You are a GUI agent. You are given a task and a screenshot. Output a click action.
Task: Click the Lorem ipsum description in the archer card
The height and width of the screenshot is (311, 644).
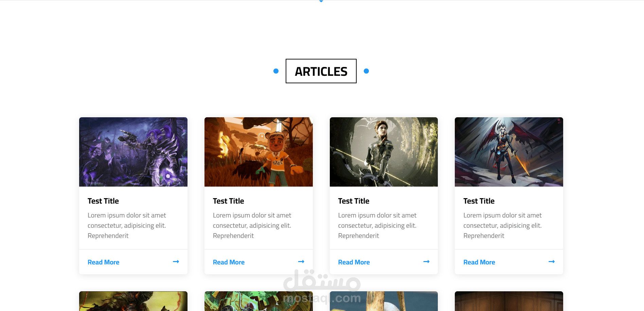coord(377,226)
